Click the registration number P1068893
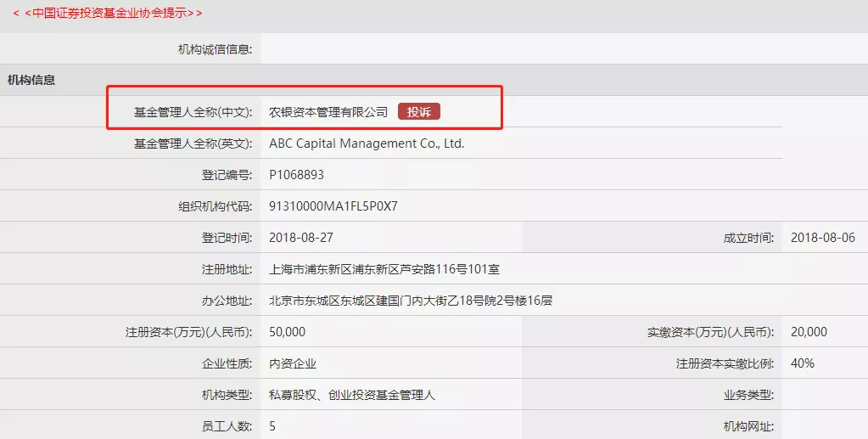The height and width of the screenshot is (439, 868). [296, 175]
